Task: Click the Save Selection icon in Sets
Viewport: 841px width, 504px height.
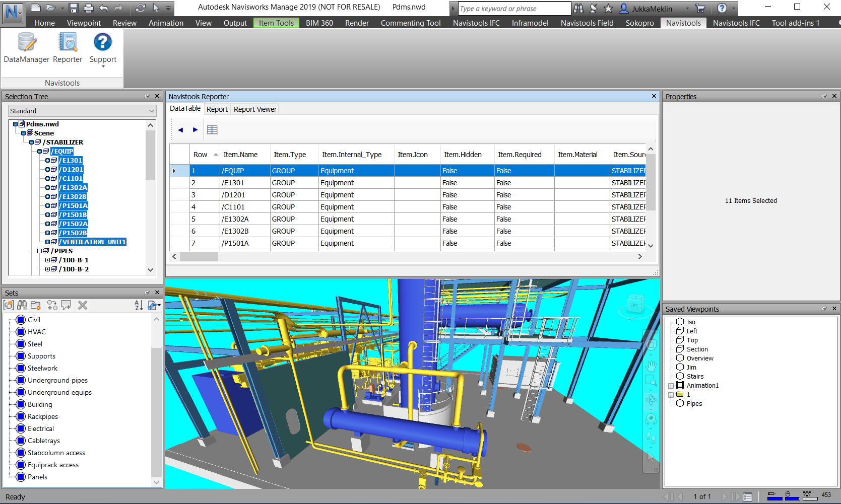Action: (9, 305)
